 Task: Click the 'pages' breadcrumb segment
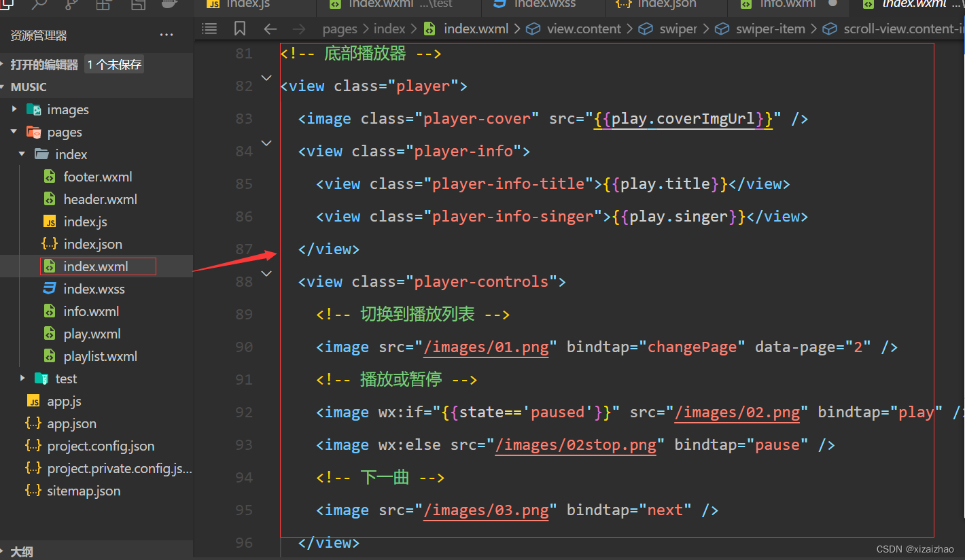point(340,29)
